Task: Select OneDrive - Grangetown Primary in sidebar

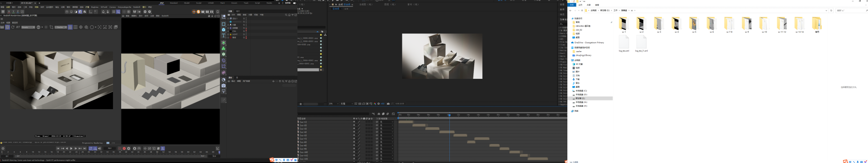Action: point(589,43)
